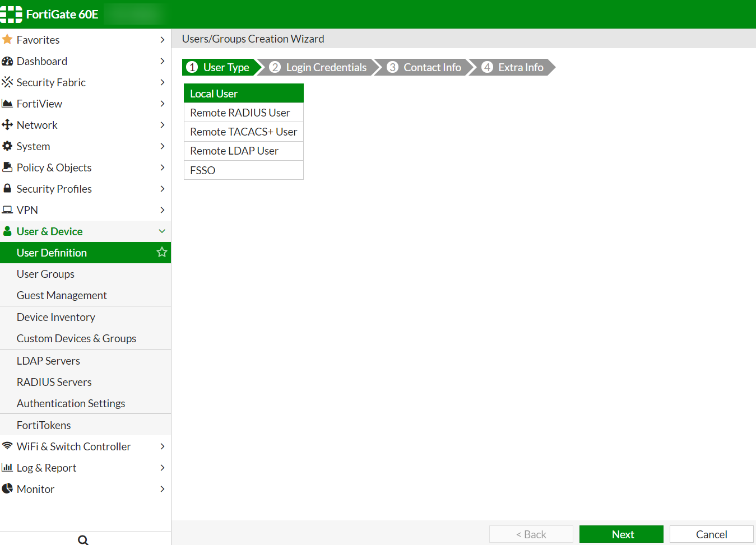The height and width of the screenshot is (545, 756).
Task: Open Device Inventory page
Action: 85,317
